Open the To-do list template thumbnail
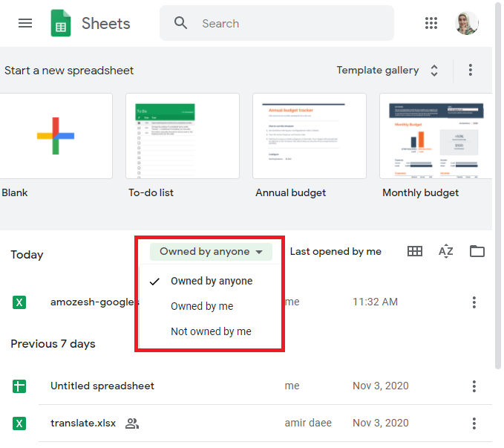The image size is (504, 448). (183, 136)
